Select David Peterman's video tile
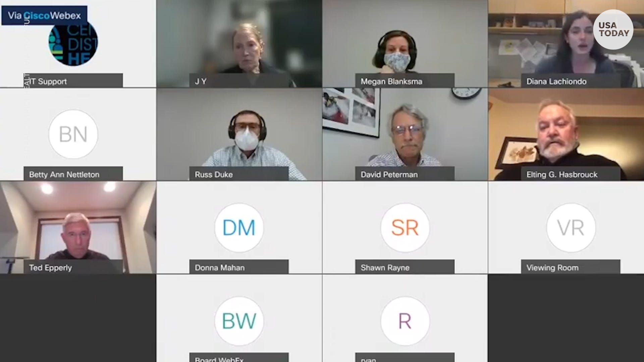 pos(405,134)
